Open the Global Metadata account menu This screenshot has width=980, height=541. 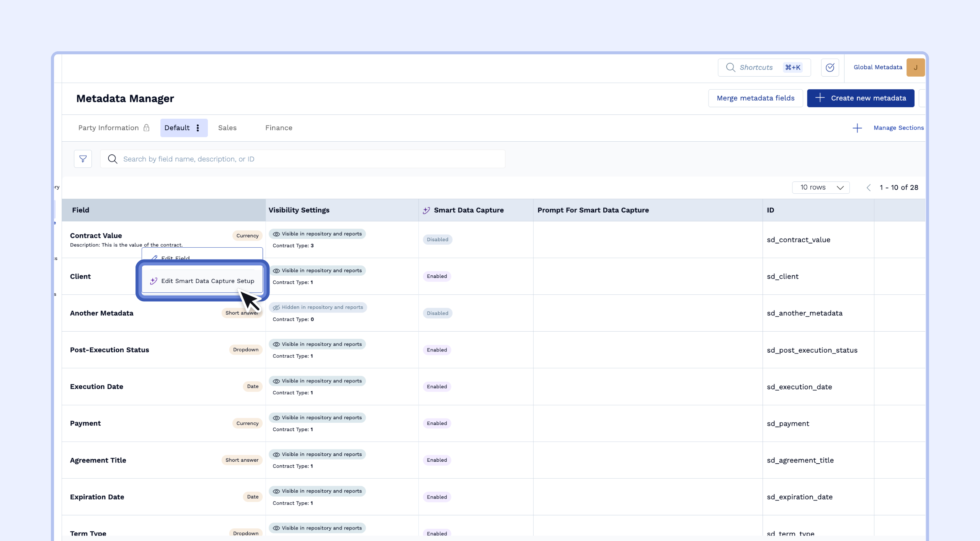pos(877,67)
